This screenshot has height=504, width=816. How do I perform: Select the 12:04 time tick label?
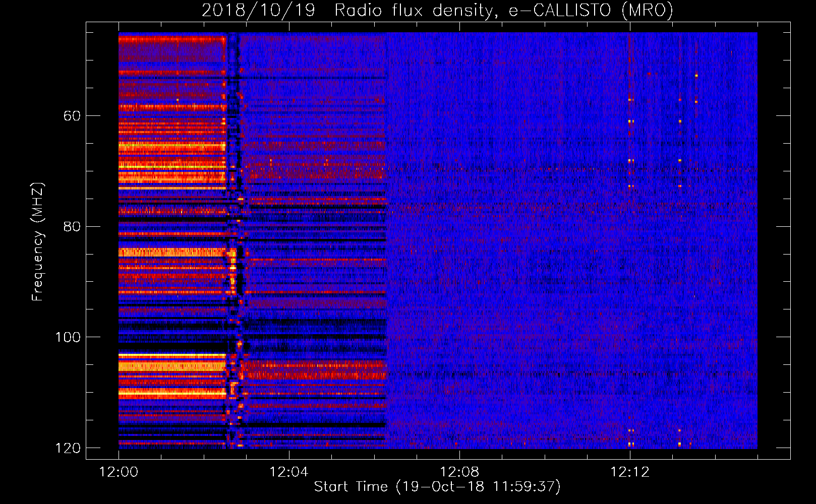pos(288,472)
